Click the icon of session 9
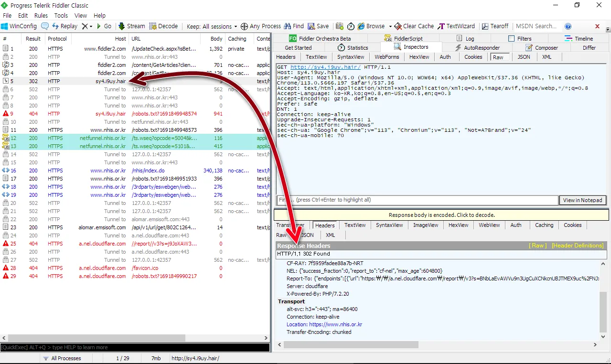 click(x=6, y=114)
